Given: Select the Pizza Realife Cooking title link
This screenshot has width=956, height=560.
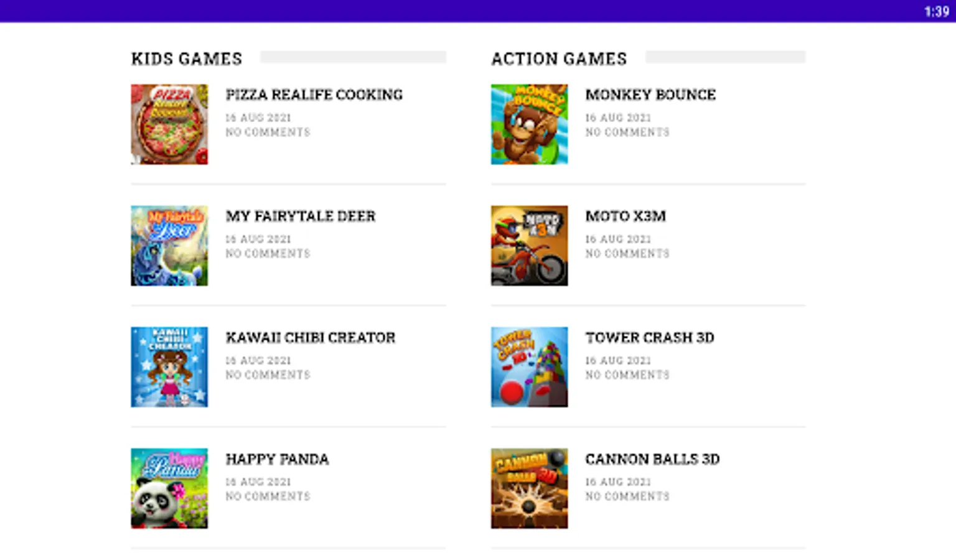Looking at the screenshot, I should point(314,95).
